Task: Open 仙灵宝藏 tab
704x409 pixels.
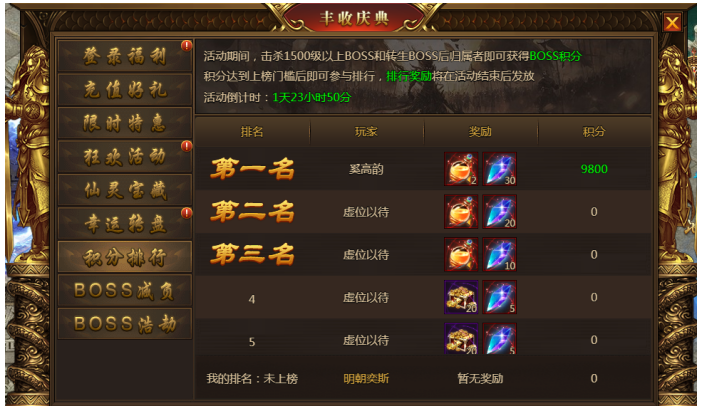Action: tap(125, 190)
